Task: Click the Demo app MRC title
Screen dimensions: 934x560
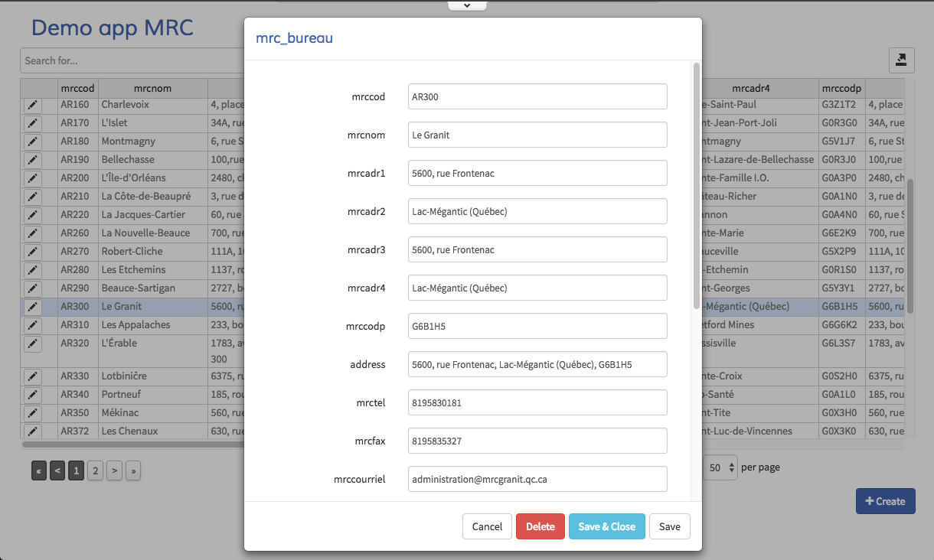Action: coord(113,28)
